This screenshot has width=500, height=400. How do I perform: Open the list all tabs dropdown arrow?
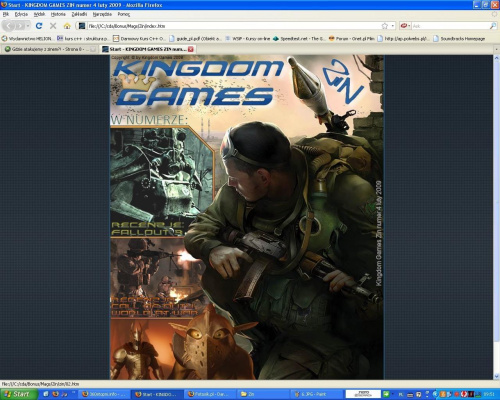point(496,49)
